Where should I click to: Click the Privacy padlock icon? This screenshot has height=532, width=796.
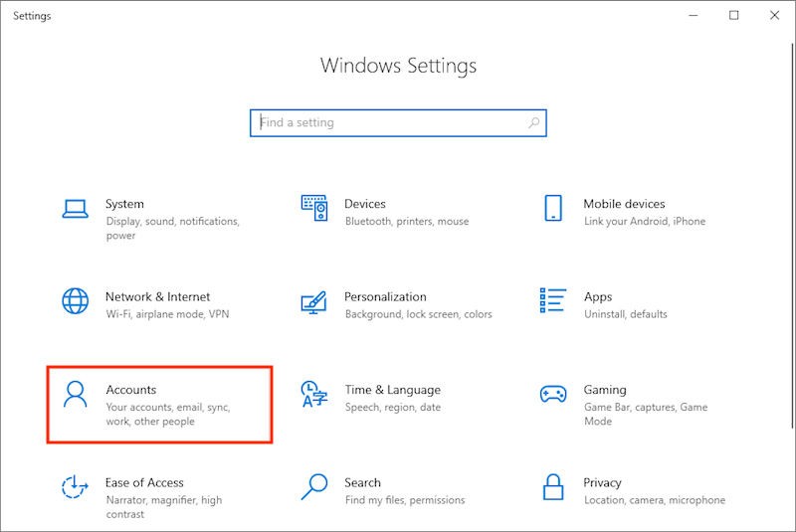[x=553, y=487]
